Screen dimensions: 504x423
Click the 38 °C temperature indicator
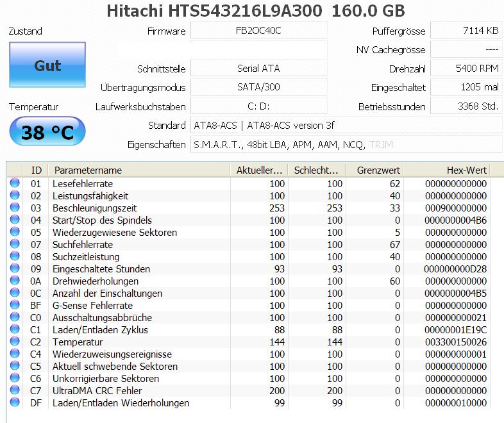point(47,131)
